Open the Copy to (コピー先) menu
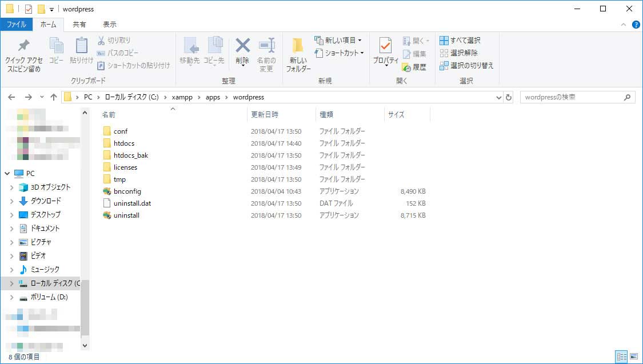Viewport: 643px width, 364px height. tap(214, 51)
